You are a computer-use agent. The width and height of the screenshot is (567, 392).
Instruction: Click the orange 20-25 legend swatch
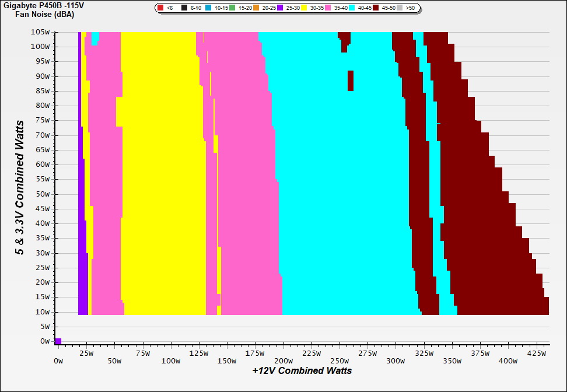pyautogui.click(x=256, y=8)
